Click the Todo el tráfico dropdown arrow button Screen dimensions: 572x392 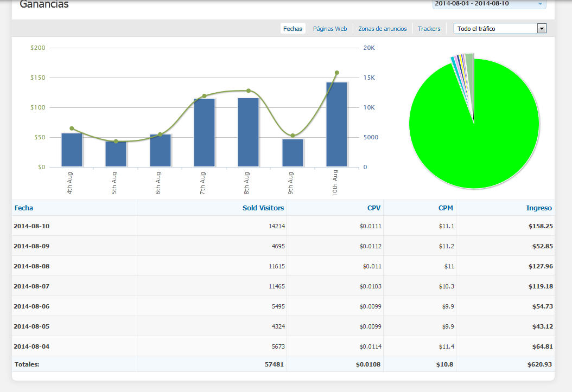coord(542,28)
